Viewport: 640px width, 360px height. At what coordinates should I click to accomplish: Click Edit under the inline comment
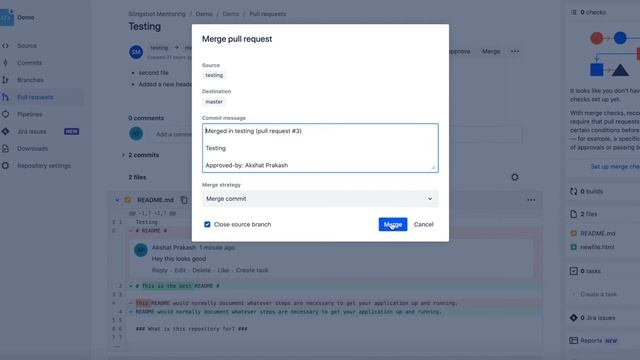coord(180,270)
